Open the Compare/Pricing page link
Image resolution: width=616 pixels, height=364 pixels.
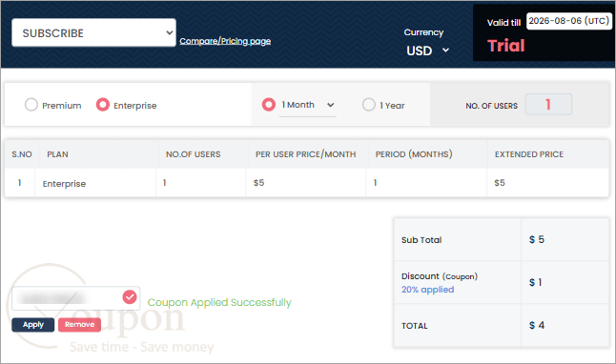(225, 41)
